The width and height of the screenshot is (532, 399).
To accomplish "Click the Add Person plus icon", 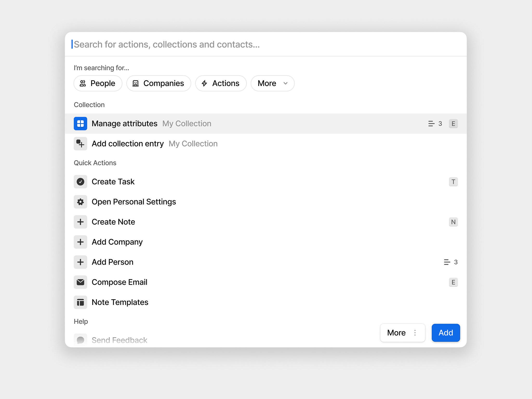I will [x=80, y=262].
